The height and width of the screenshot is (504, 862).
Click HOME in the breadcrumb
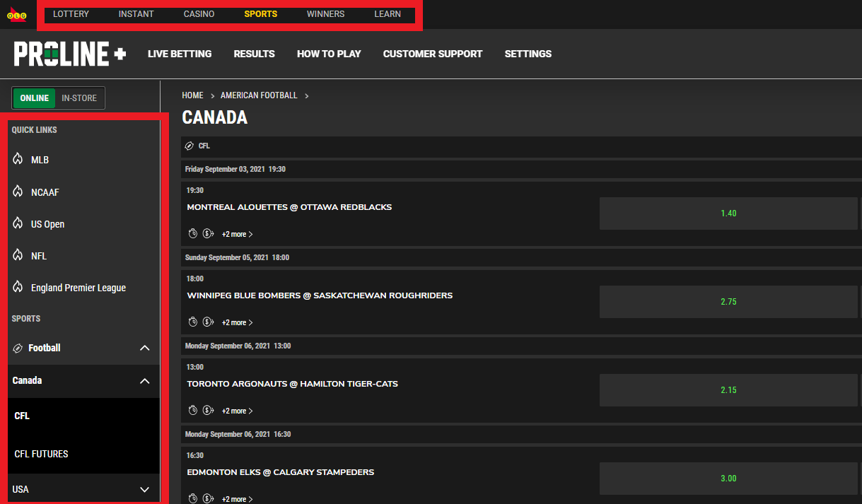pyautogui.click(x=192, y=95)
